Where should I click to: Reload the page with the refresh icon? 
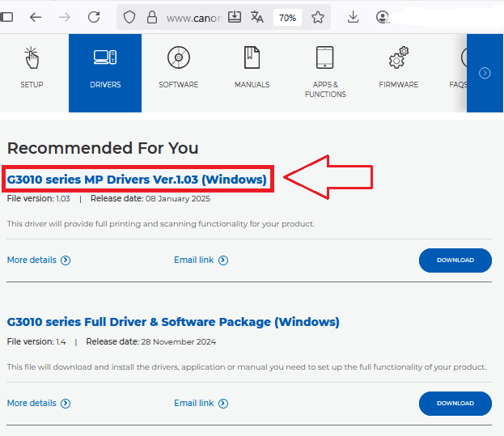click(x=94, y=17)
